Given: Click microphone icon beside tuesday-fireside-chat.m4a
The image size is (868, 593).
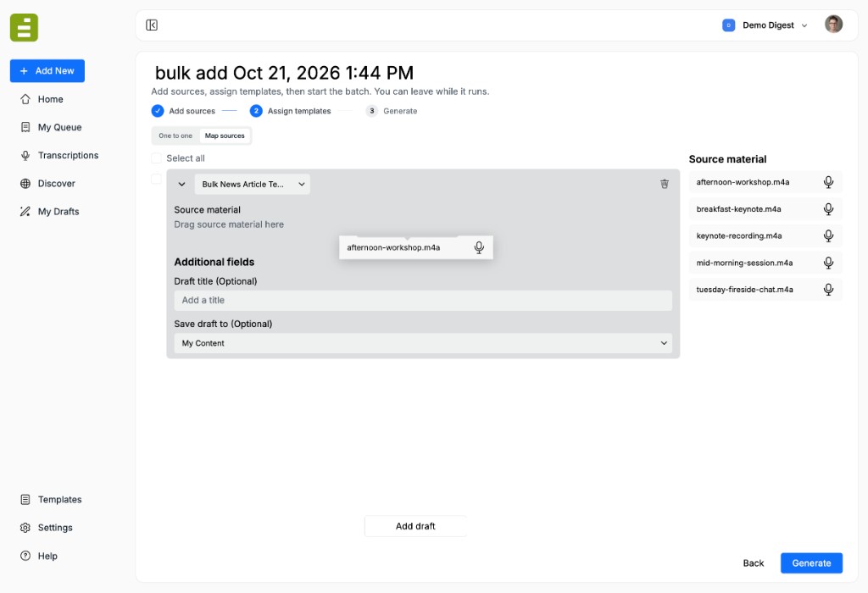Looking at the screenshot, I should pos(828,290).
